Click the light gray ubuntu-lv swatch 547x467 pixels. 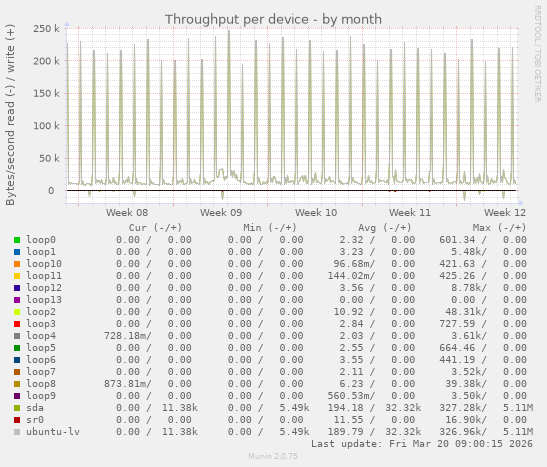pos(17,432)
